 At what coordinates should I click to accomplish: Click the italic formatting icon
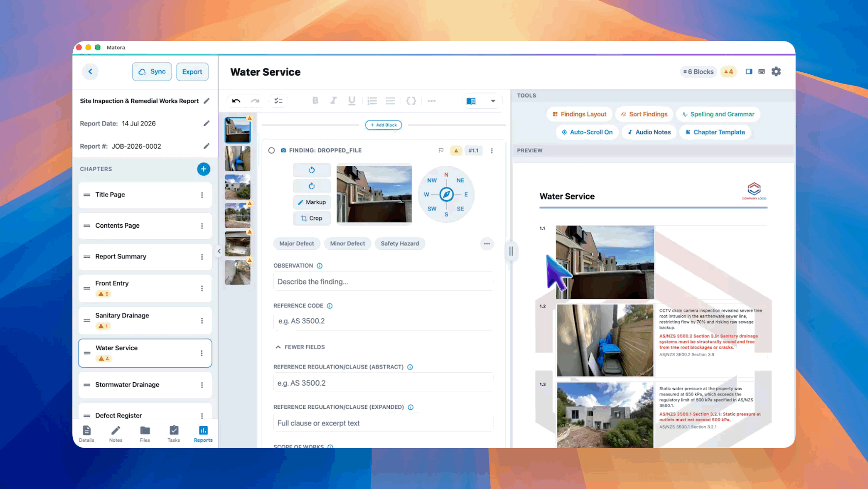tap(333, 100)
